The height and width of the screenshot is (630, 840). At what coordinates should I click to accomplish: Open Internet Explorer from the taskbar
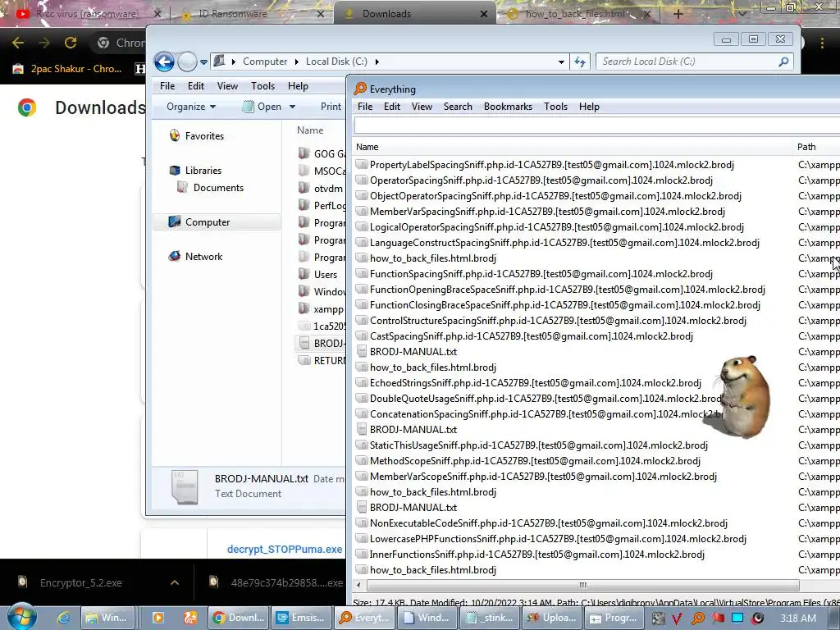(x=63, y=618)
